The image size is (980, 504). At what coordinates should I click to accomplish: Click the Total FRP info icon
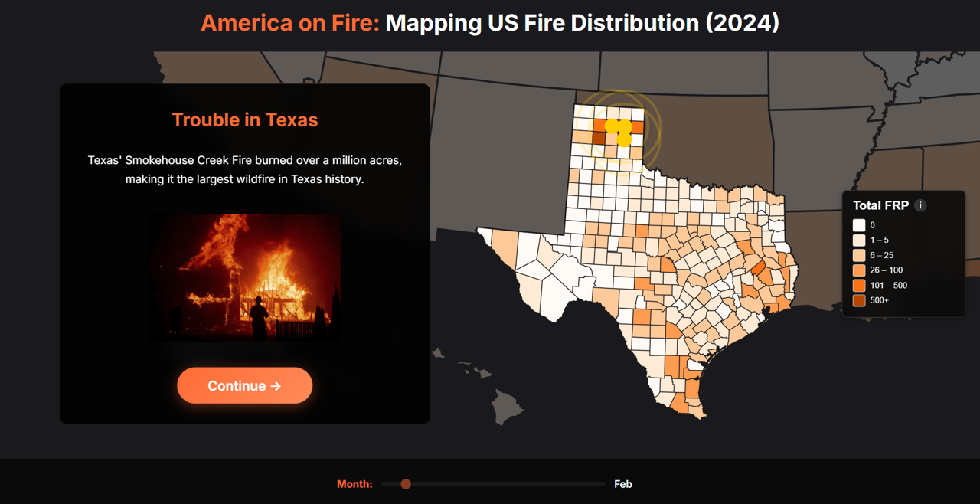pos(920,205)
